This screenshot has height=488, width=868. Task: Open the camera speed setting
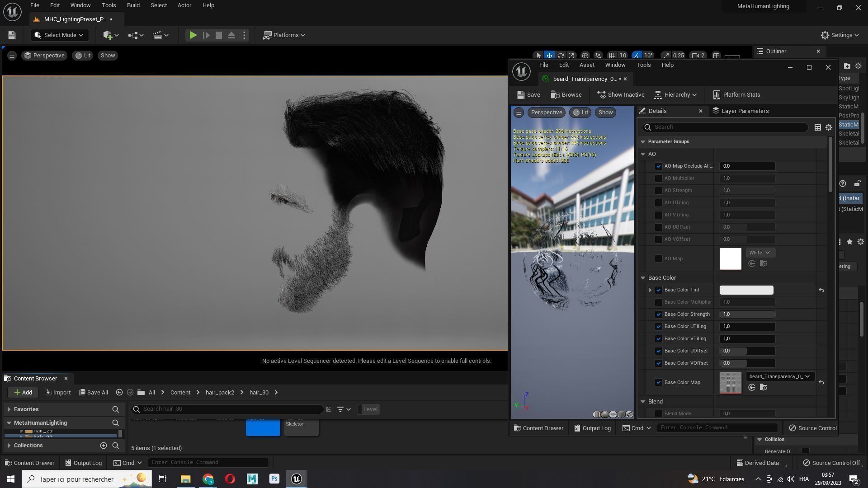coord(698,56)
